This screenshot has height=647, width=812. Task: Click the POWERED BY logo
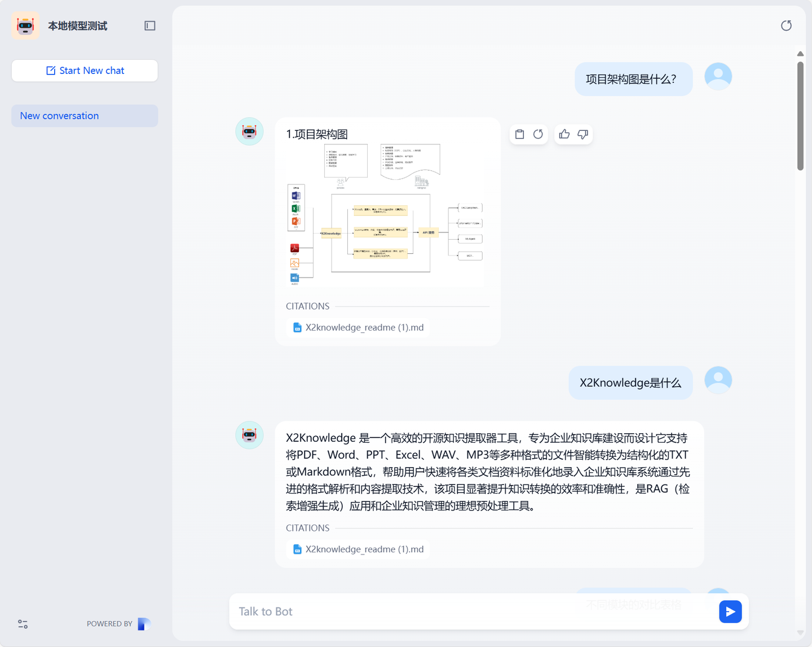point(144,624)
